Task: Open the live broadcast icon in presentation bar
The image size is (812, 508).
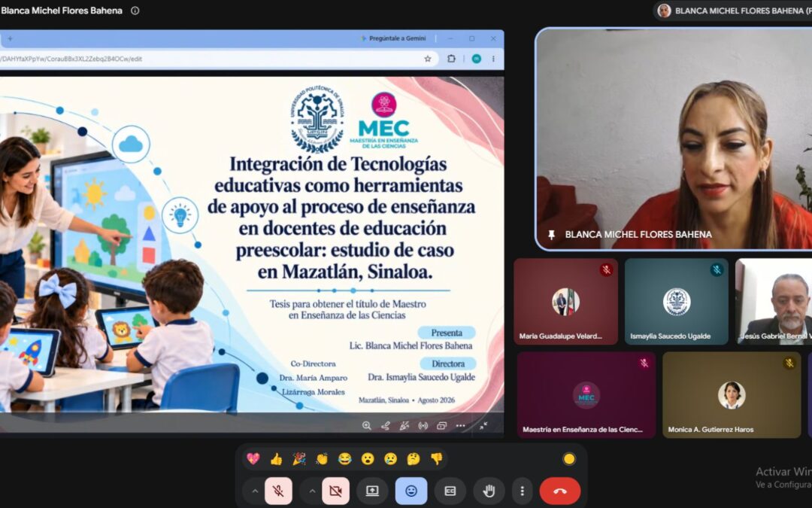Action: pos(423,425)
